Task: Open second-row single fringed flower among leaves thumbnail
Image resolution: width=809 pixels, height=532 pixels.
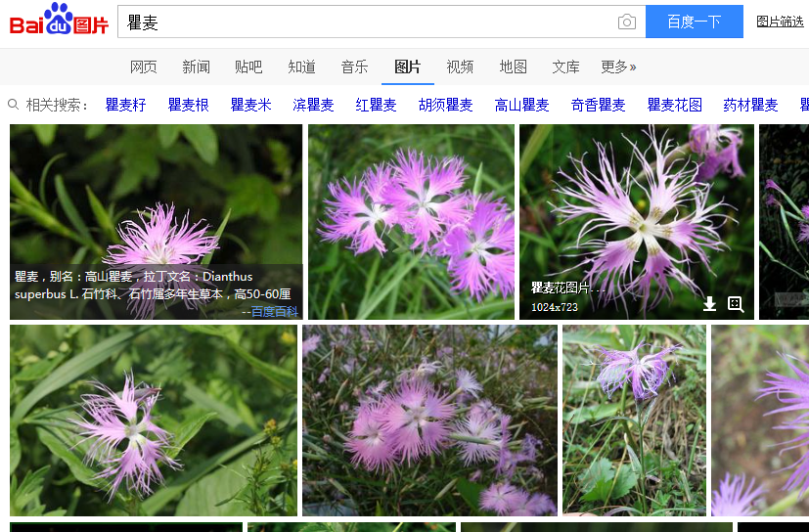Action: pos(154,421)
